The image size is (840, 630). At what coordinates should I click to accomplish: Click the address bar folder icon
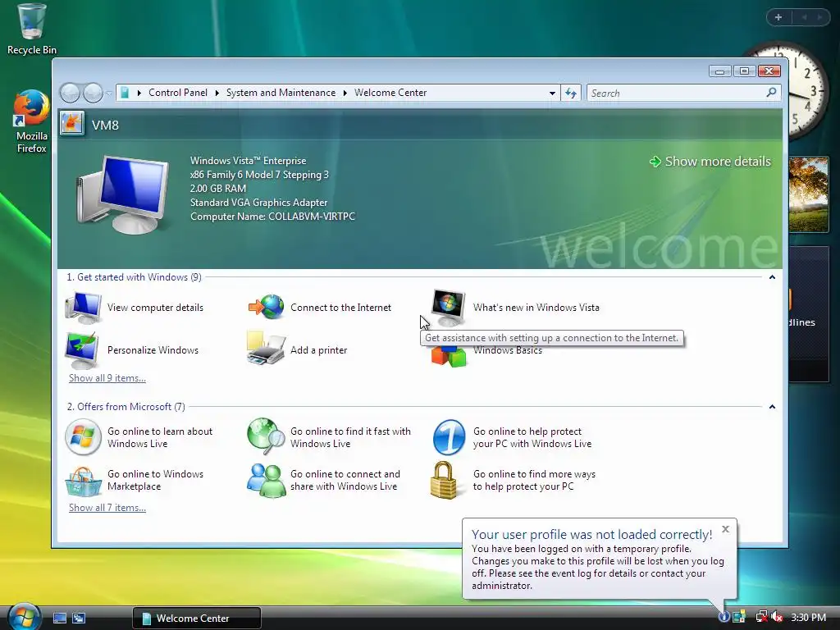tap(125, 93)
